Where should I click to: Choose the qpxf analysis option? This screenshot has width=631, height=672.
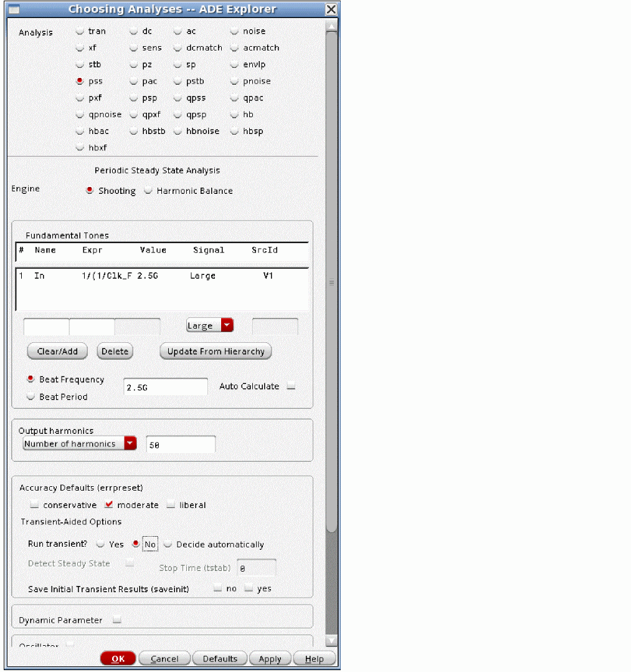click(134, 115)
